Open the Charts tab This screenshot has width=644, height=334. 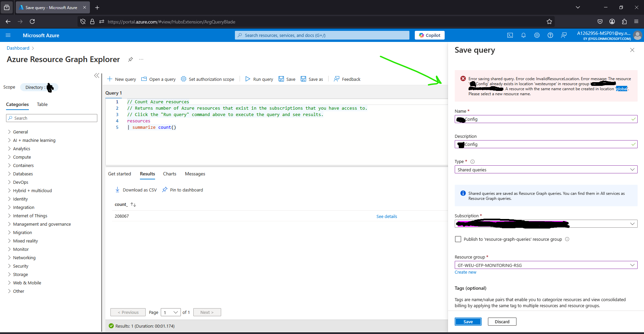169,174
